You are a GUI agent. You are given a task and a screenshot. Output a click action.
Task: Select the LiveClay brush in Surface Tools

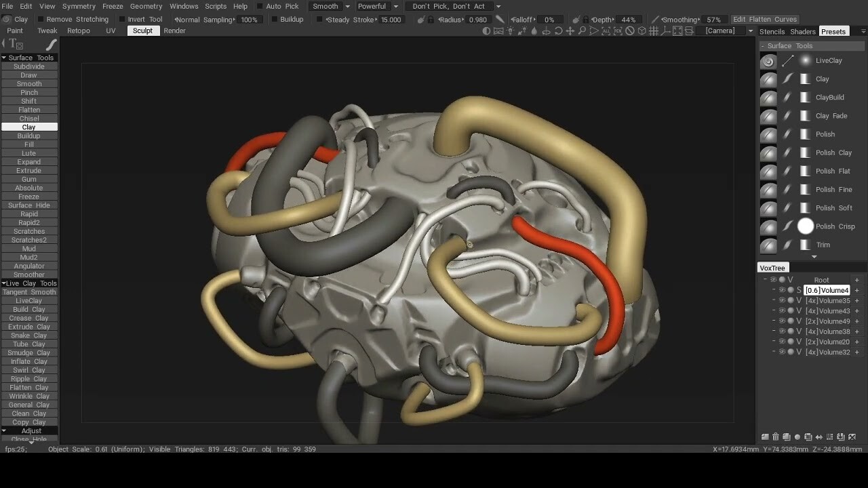click(x=828, y=60)
